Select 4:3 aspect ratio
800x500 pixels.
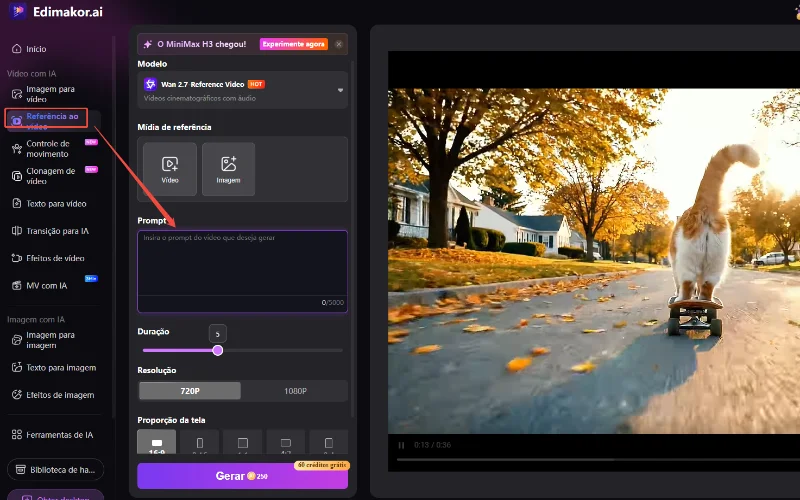[x=286, y=442]
